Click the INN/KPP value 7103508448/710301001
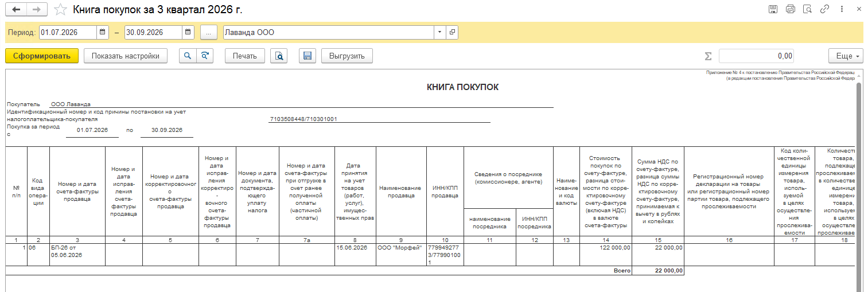This screenshot has width=868, height=292. (303, 119)
